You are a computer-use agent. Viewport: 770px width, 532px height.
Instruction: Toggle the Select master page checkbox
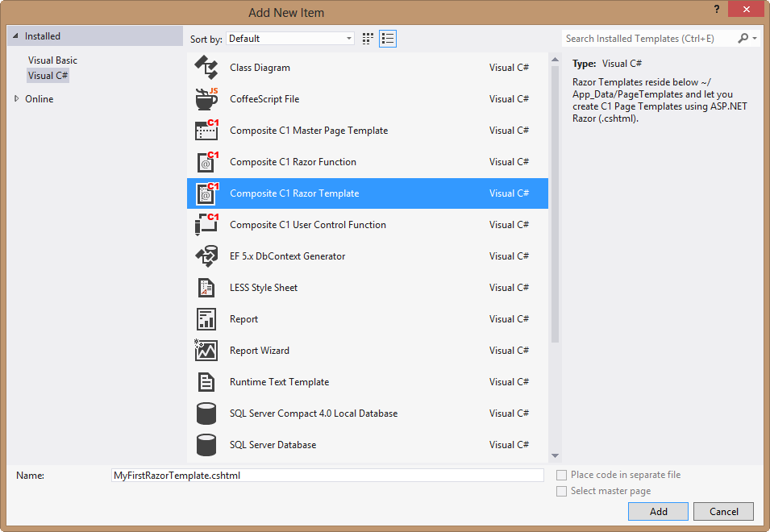pyautogui.click(x=562, y=491)
